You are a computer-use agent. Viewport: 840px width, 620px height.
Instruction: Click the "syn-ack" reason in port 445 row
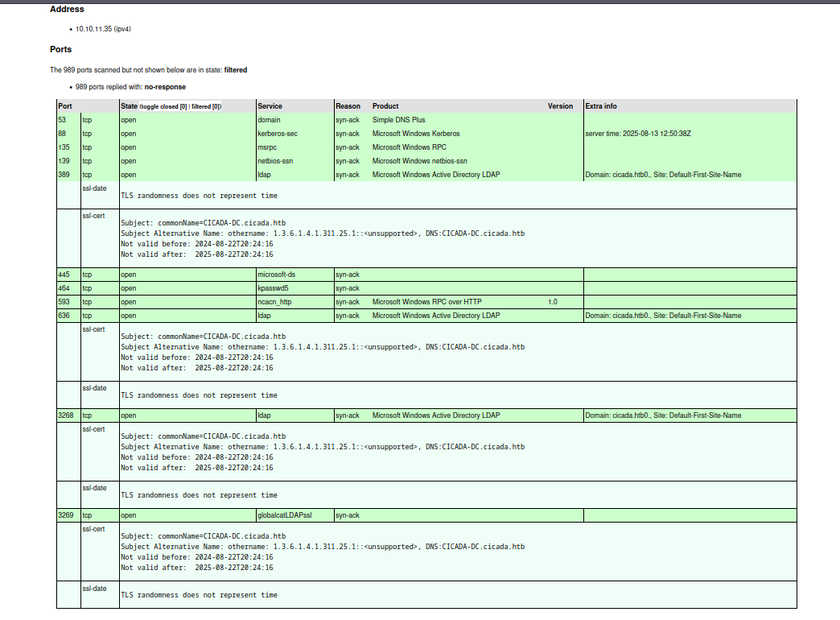(348, 275)
